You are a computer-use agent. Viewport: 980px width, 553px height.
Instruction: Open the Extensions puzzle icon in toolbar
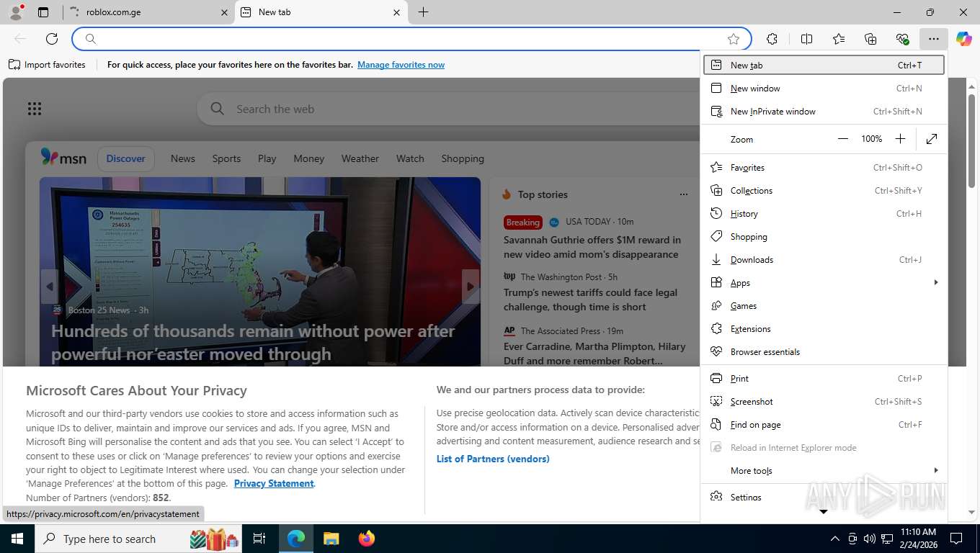(x=772, y=39)
